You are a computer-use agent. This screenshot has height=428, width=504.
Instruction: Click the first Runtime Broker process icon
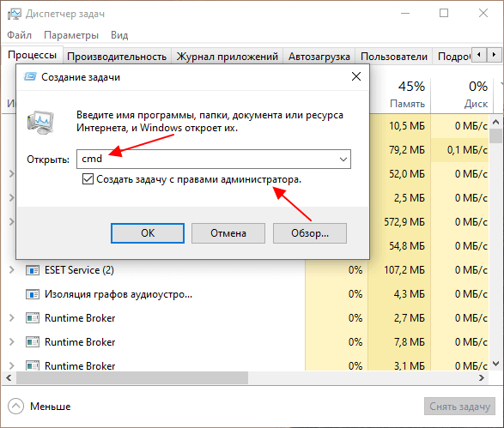[33, 318]
